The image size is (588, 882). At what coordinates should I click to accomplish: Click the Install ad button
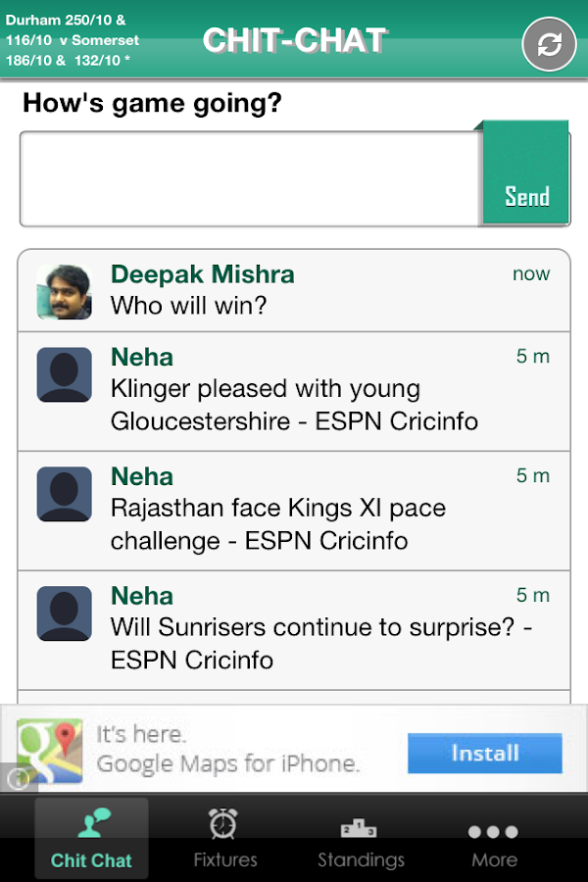click(484, 754)
